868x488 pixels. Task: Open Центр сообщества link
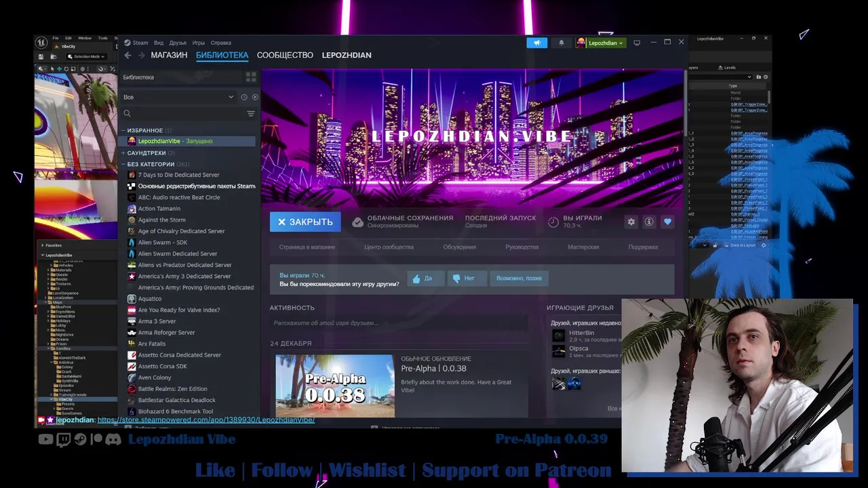click(389, 247)
